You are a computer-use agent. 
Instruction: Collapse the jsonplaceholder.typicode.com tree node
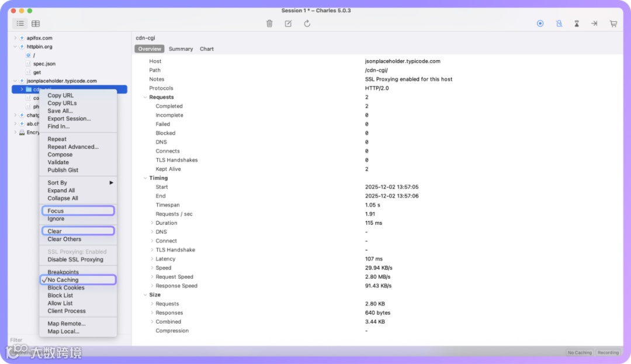point(15,81)
